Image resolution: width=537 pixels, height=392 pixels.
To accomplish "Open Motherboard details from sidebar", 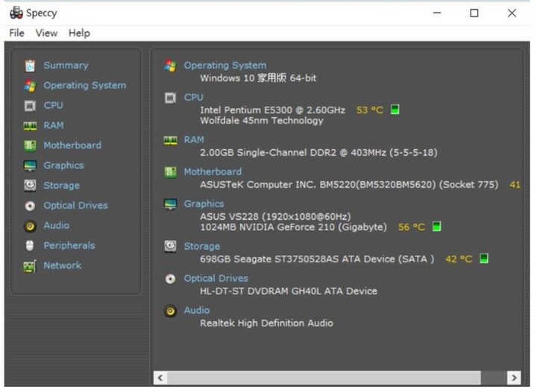I will [x=72, y=145].
